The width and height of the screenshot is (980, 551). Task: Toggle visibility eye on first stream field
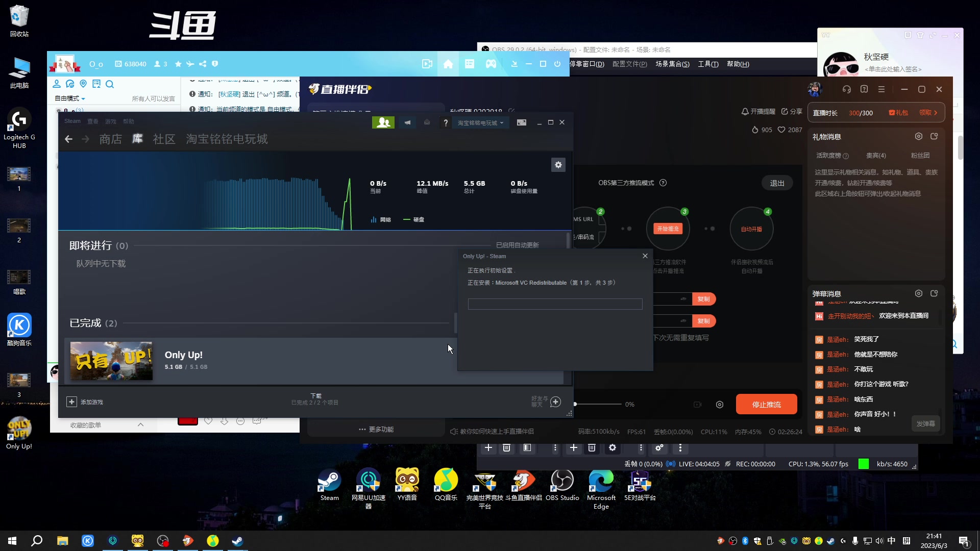pos(683,299)
